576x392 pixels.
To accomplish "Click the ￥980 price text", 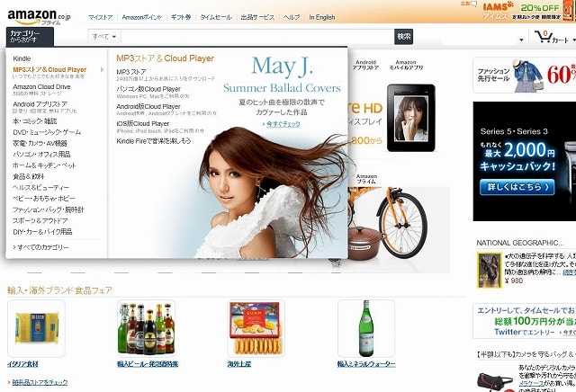I will click(x=514, y=281).
